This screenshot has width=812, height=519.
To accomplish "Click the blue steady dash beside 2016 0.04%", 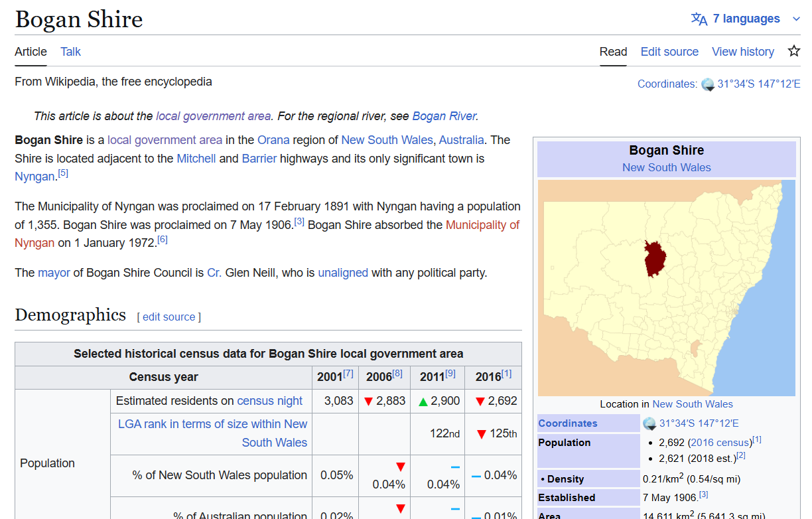I will coord(476,477).
